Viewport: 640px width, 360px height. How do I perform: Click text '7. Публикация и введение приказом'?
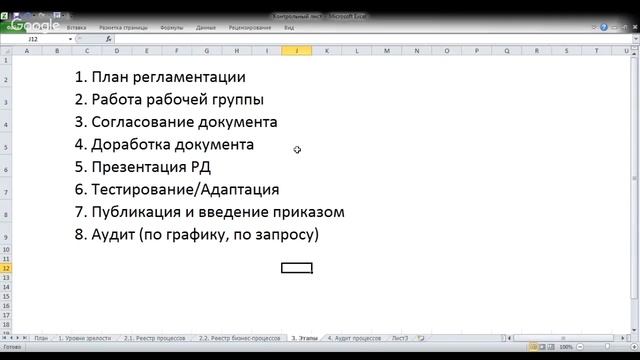[209, 211]
